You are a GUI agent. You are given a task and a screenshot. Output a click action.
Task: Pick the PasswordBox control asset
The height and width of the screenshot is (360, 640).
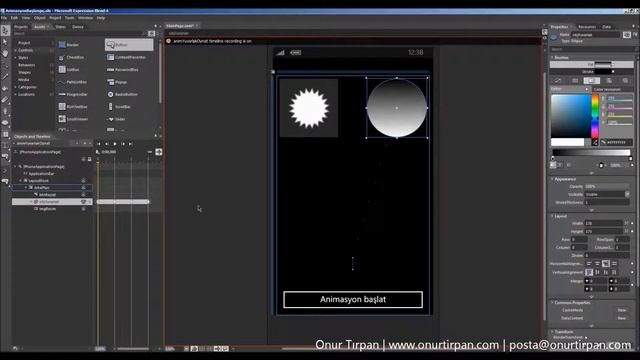pyautogui.click(x=123, y=70)
